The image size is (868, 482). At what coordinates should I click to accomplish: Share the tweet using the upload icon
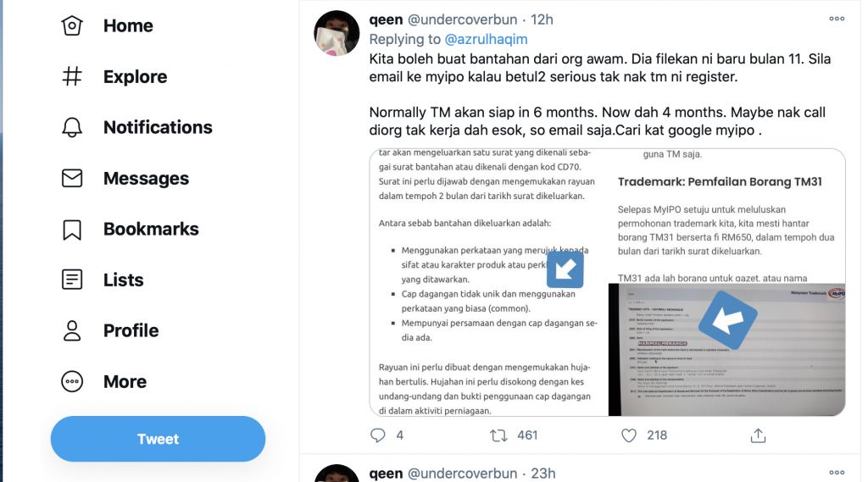pos(758,435)
